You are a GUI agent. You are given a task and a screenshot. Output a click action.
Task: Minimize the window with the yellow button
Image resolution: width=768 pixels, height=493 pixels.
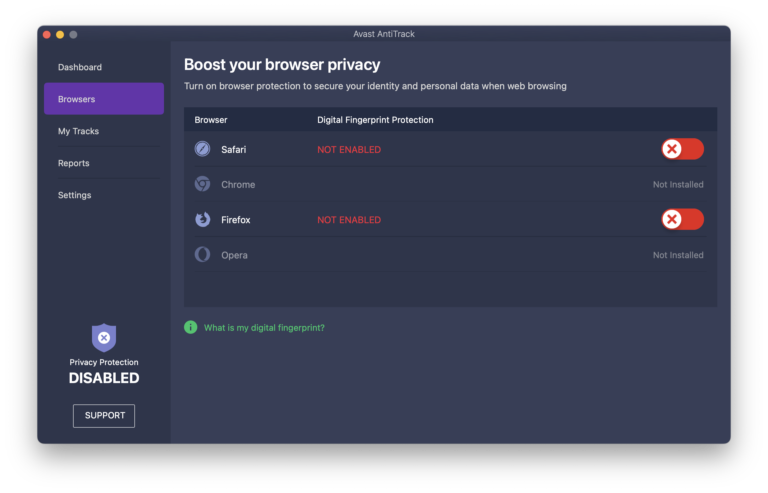[60, 34]
